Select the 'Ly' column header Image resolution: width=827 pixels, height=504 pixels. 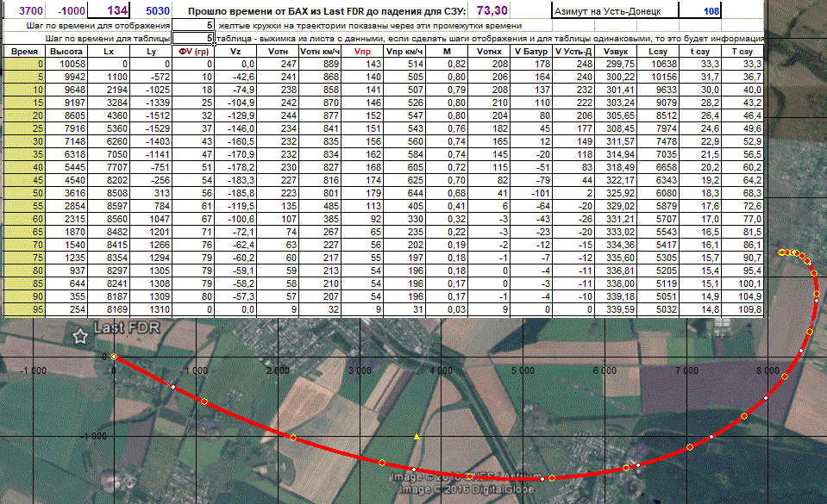click(x=151, y=51)
